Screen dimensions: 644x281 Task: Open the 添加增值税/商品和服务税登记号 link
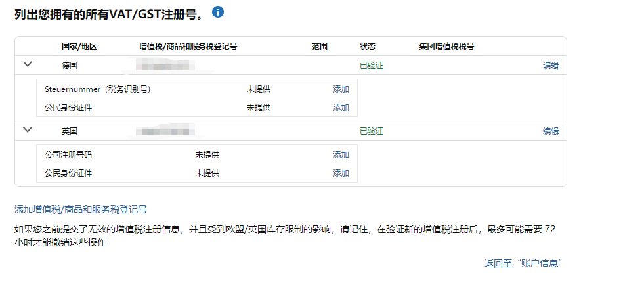(81, 209)
